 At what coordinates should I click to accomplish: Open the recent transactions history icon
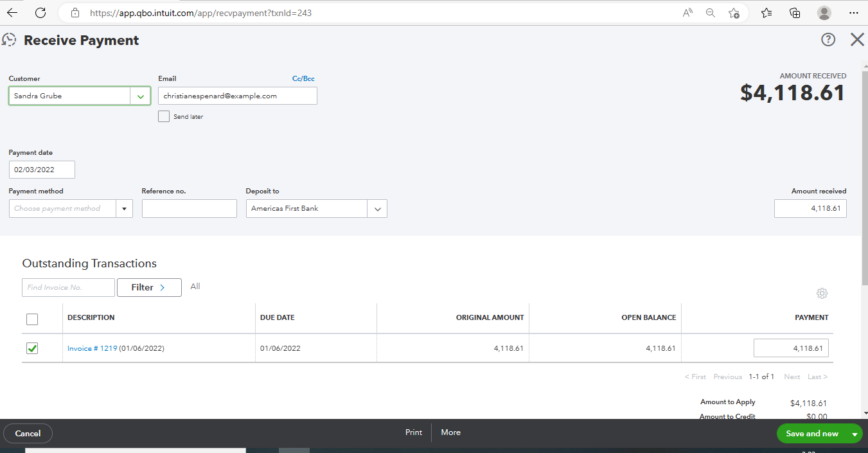[9, 40]
